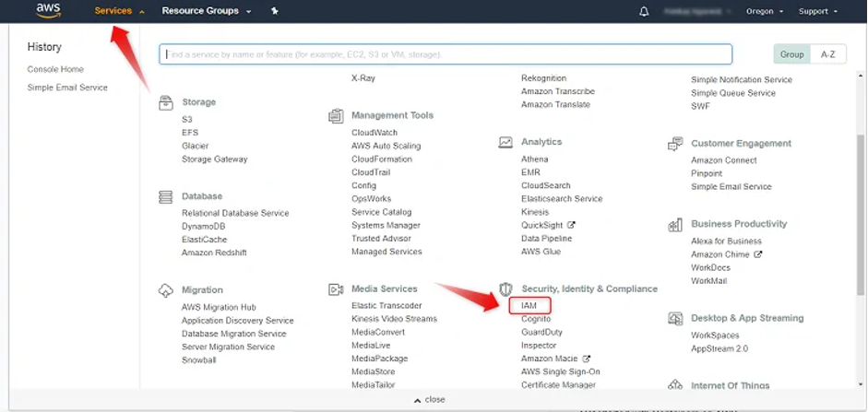Switch to Group view
868x412 pixels.
[x=791, y=54]
